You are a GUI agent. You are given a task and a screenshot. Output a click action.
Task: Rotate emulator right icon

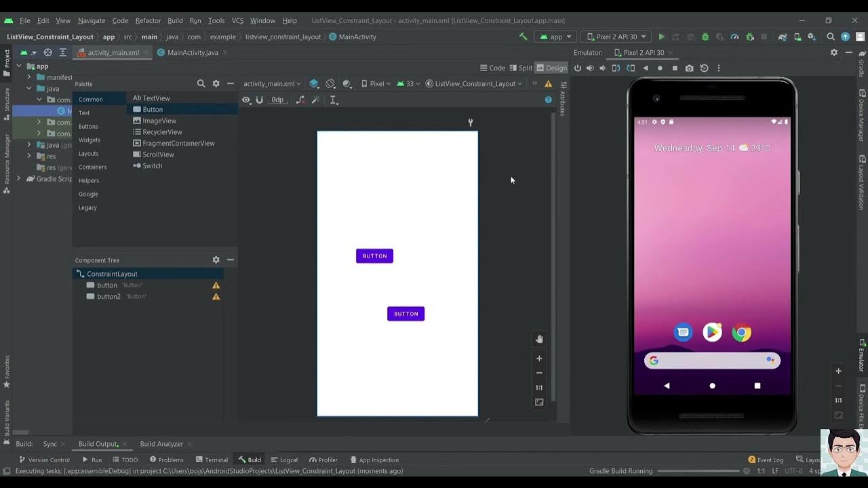pos(631,68)
